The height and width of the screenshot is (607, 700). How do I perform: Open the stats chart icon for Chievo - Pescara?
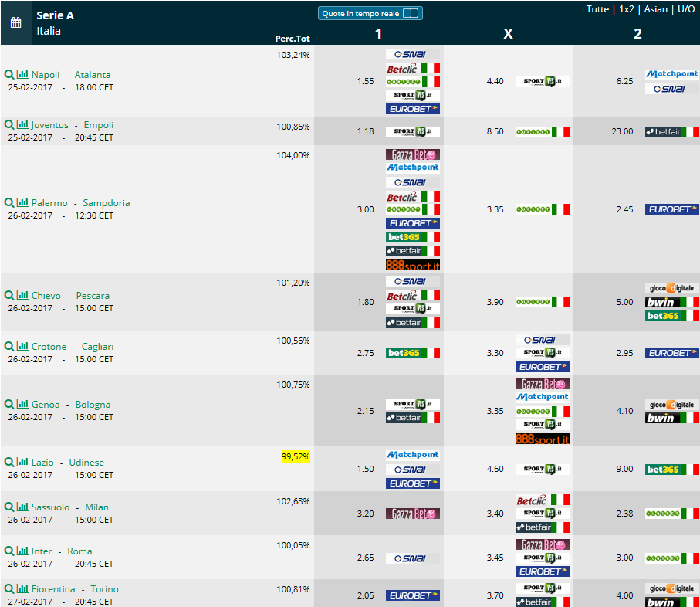point(22,295)
